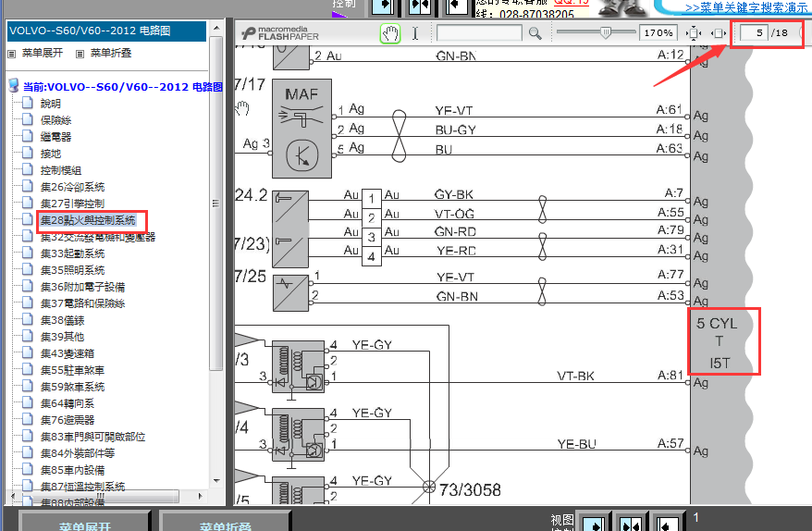
Task: Open the 集43變速箱 tree item
Action: (x=68, y=353)
